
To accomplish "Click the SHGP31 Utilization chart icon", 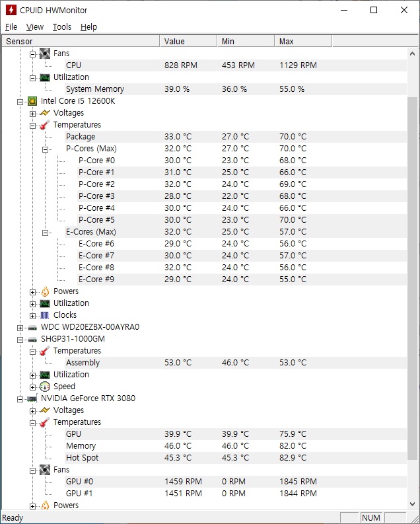I will pyautogui.click(x=45, y=375).
